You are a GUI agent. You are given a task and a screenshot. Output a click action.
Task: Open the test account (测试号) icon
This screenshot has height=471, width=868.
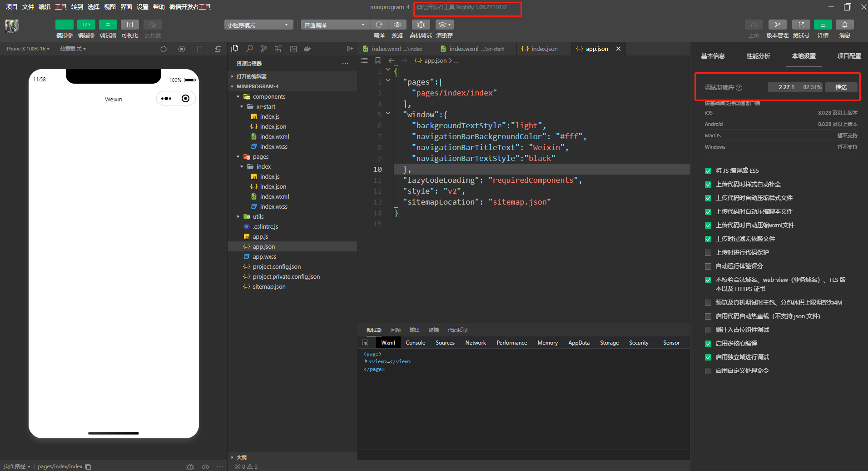[x=801, y=25]
